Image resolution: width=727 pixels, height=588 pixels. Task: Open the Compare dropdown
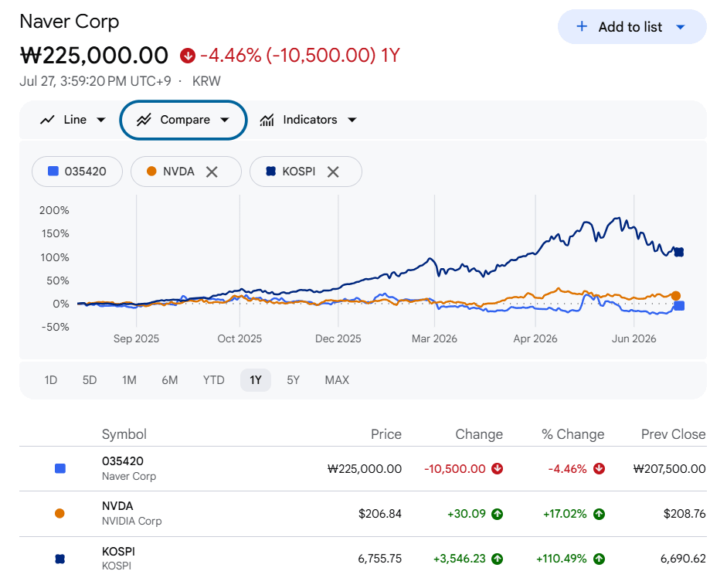[183, 120]
